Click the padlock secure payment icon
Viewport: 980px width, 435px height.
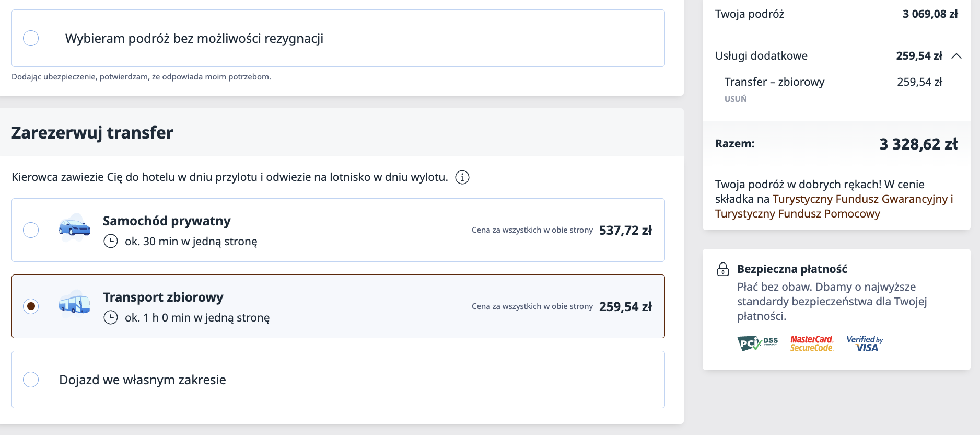(722, 269)
